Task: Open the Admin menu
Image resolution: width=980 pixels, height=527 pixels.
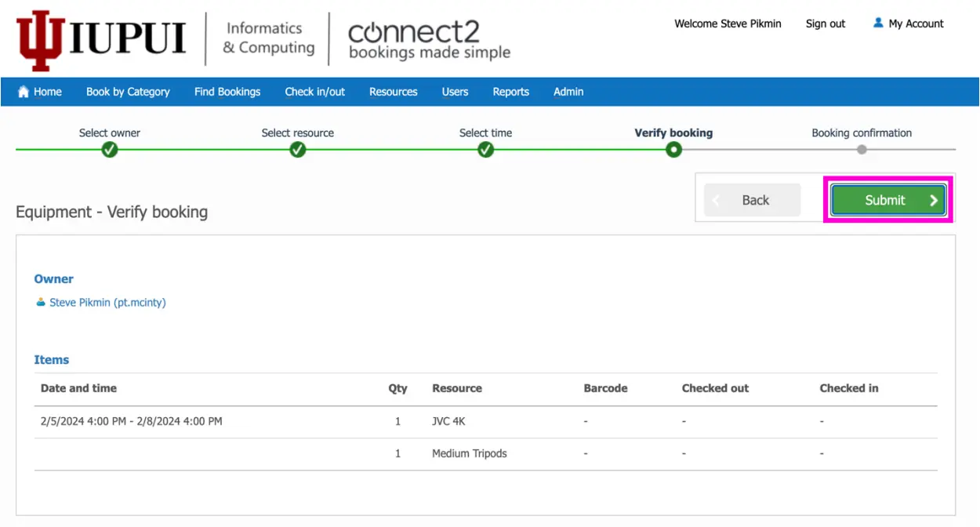Action: 568,92
